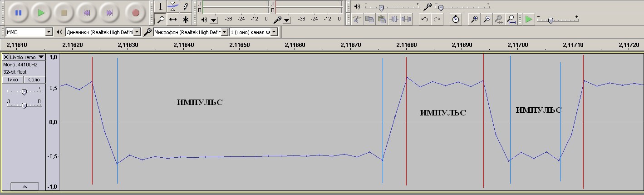This screenshot has width=644, height=195.
Task: Open input meter microphone dropdown
Action: pyautogui.click(x=287, y=20)
